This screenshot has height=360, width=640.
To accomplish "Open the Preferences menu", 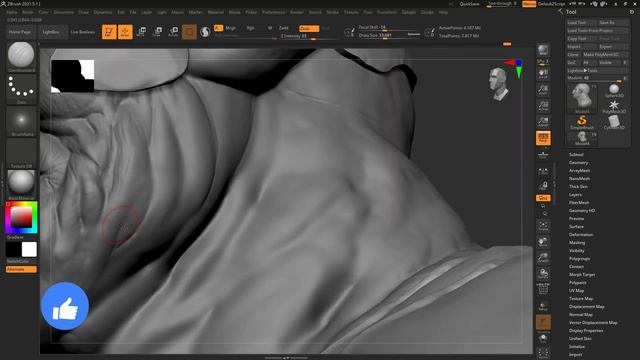I will 273,12.
